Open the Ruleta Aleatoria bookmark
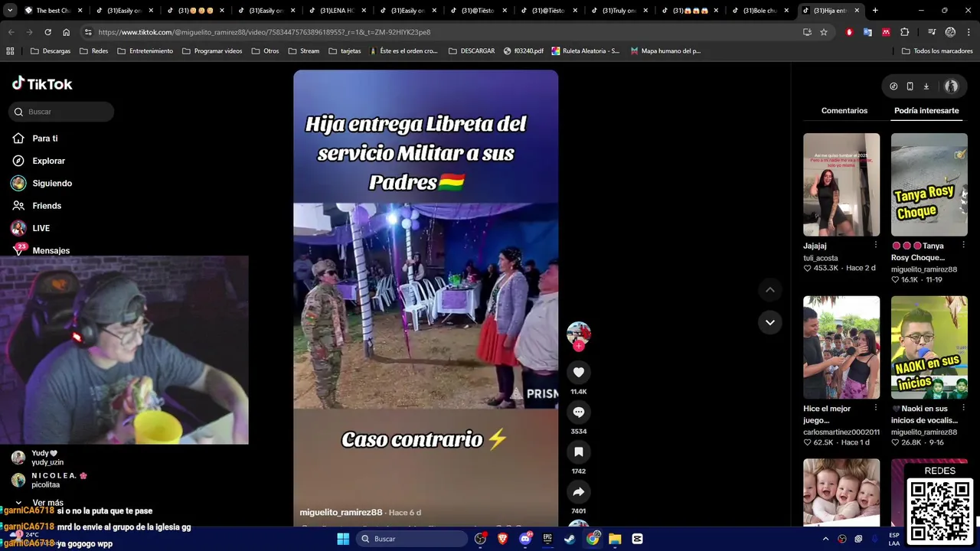The image size is (980, 551). [x=585, y=51]
